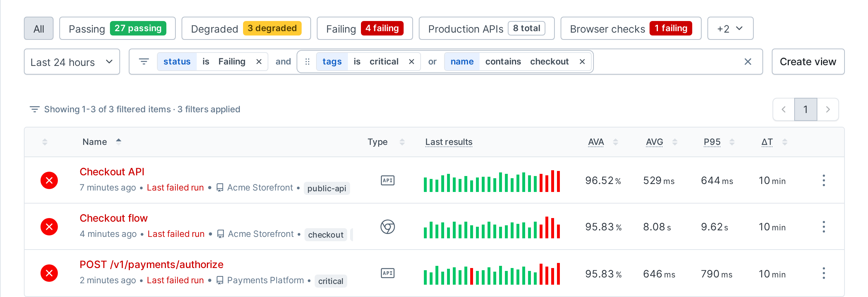Sort the table by Type column

tap(386, 142)
